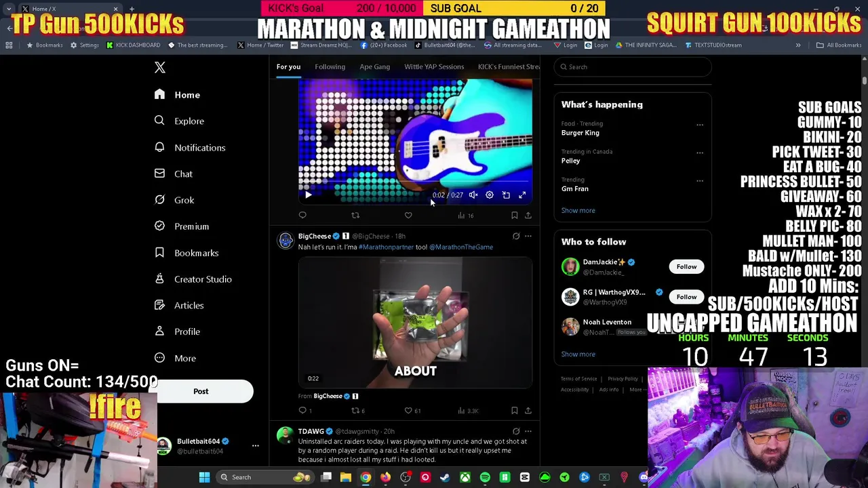Open options for Pelley trend
868x488 pixels.
click(x=700, y=152)
